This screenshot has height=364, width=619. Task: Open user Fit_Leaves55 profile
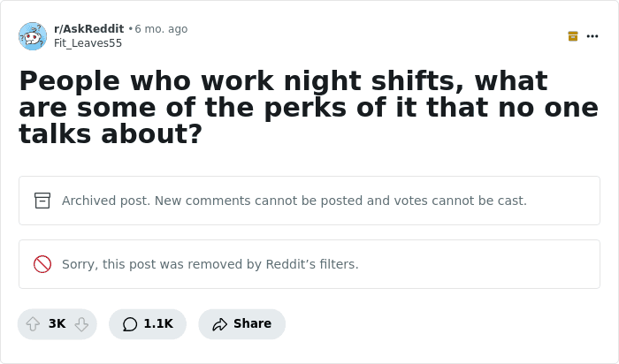pyautogui.click(x=88, y=43)
